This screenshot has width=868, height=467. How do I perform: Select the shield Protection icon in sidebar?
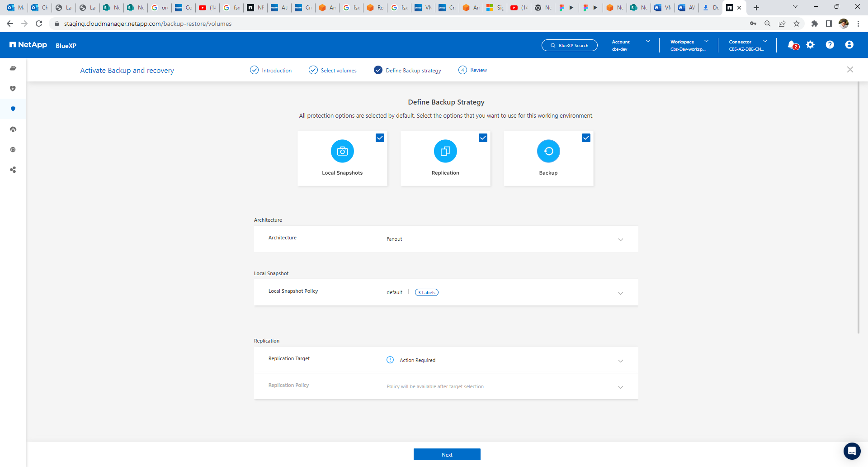click(x=13, y=109)
